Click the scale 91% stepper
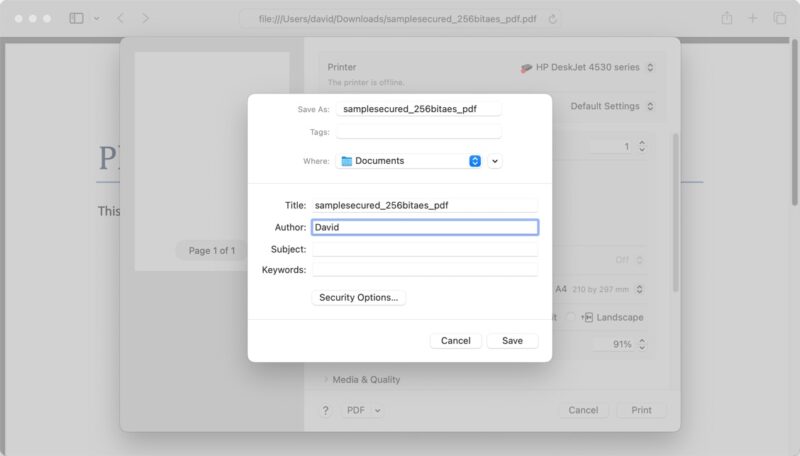Screen dimensions: 800x456 (x=642, y=344)
